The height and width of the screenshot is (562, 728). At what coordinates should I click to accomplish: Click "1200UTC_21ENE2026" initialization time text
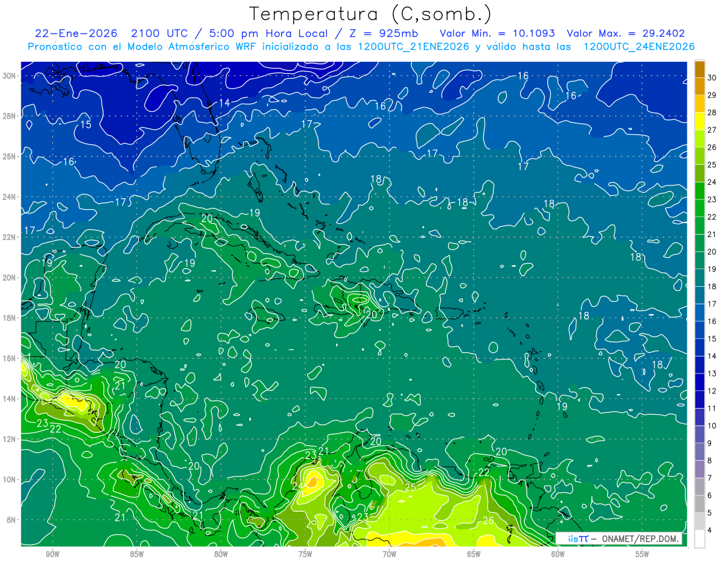point(414,47)
